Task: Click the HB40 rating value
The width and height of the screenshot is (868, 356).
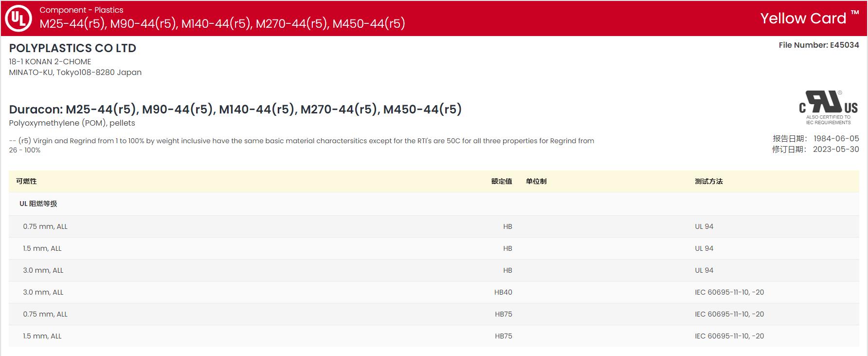Action: (x=503, y=292)
